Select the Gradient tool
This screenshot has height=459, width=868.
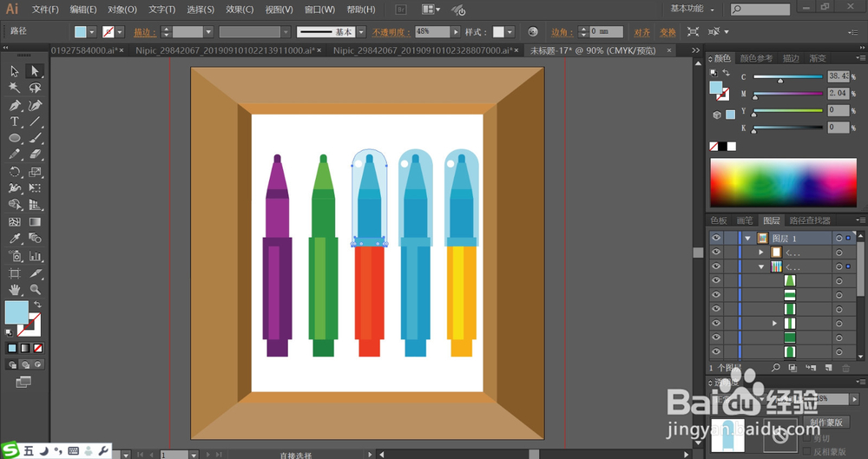[x=35, y=222]
